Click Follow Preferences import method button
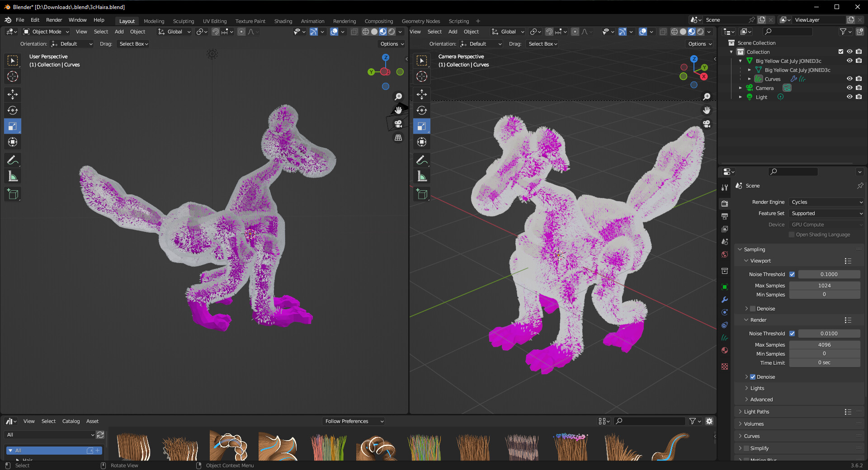Viewport: 868px width, 470px height. 354,421
